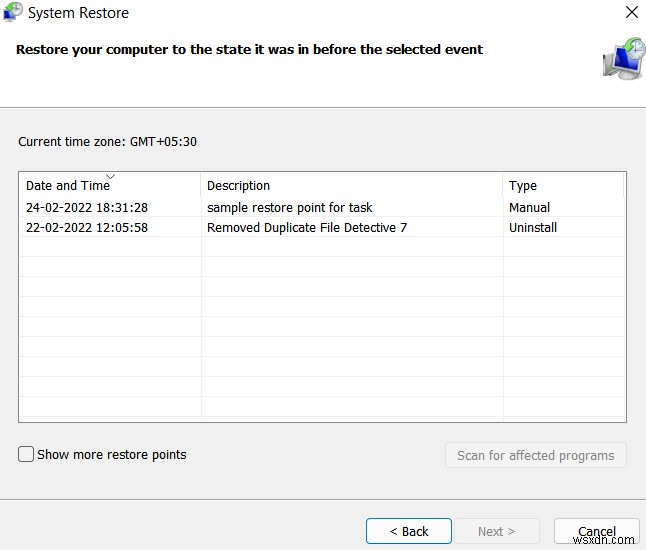The width and height of the screenshot is (646, 550).
Task: Click Scan for affected programs button
Action: click(x=535, y=455)
